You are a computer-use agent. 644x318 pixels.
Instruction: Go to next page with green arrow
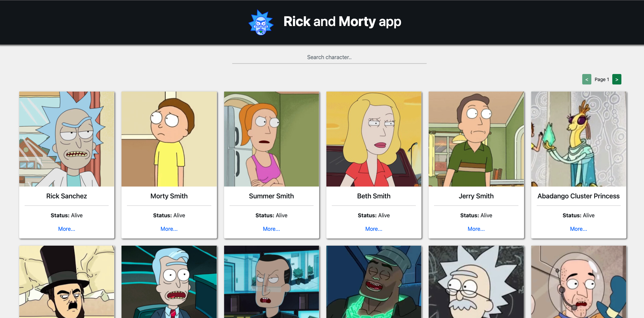[x=616, y=79]
